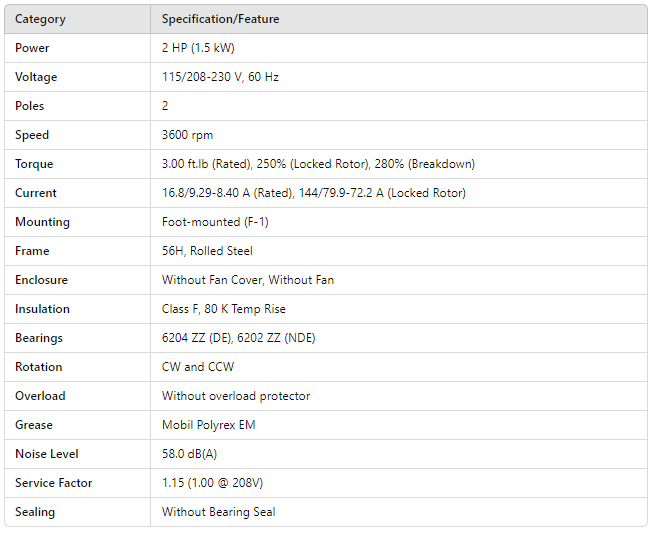Click the Service Factor row label
The height and width of the screenshot is (535, 654).
click(x=54, y=483)
